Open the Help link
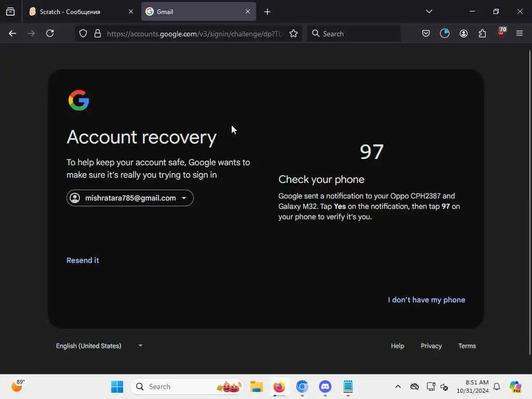This screenshot has height=399, width=532. point(397,345)
